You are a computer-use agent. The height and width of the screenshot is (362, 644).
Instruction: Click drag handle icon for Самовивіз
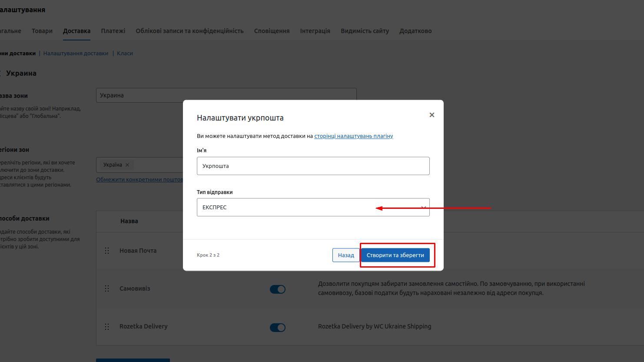point(107,288)
